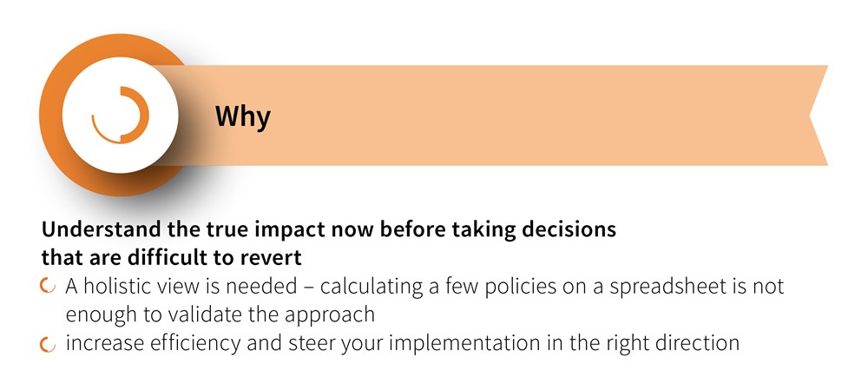The image size is (868, 384).
Task: Click the ring bullet icon beside "A holistic view"
Action: [x=48, y=287]
